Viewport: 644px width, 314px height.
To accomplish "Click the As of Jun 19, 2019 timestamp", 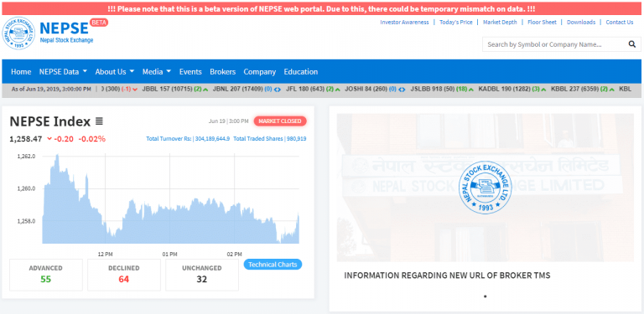I will pyautogui.click(x=51, y=89).
